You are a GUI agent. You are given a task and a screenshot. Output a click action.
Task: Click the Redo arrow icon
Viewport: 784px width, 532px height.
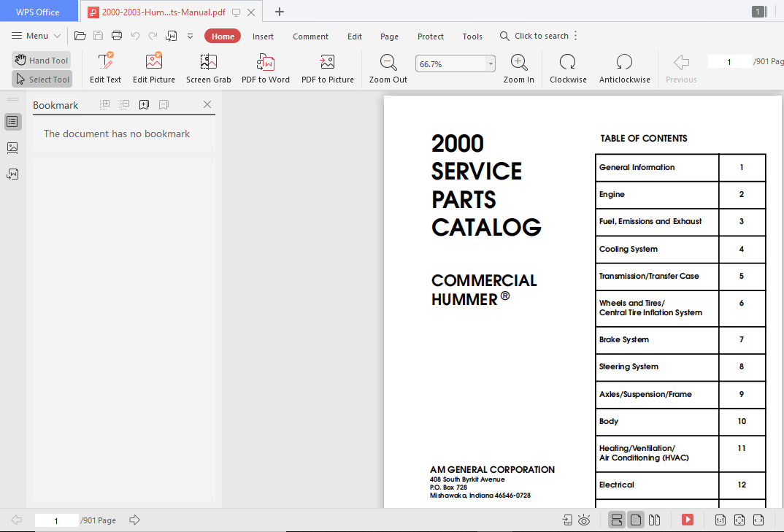[153, 36]
